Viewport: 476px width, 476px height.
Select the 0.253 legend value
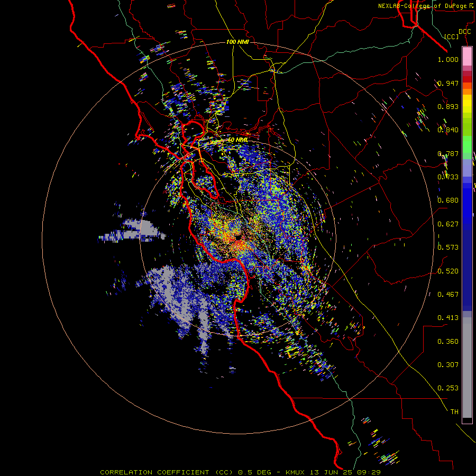[448, 388]
